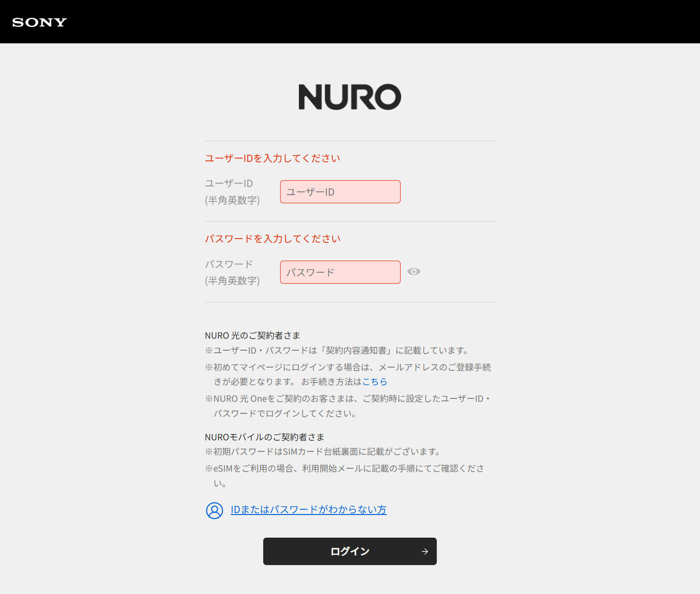Screen dimensions: 700x594
Task: Open こちら link for registration steps
Action: coord(375,382)
